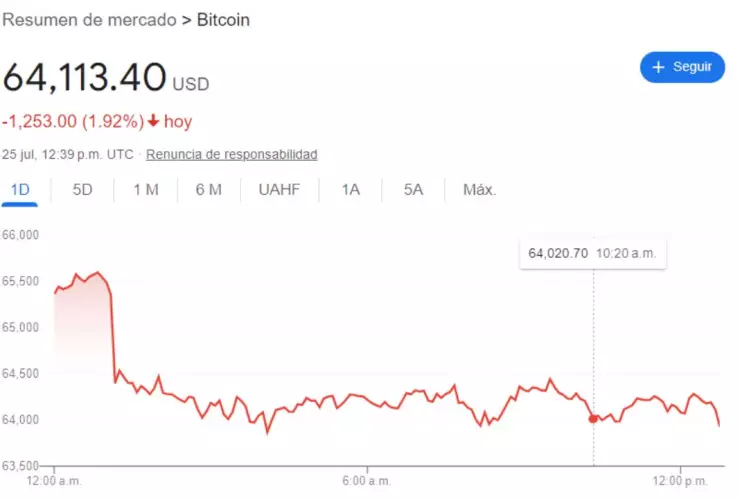Select the 6 M chart range
The width and height of the screenshot is (740, 499).
coord(208,190)
